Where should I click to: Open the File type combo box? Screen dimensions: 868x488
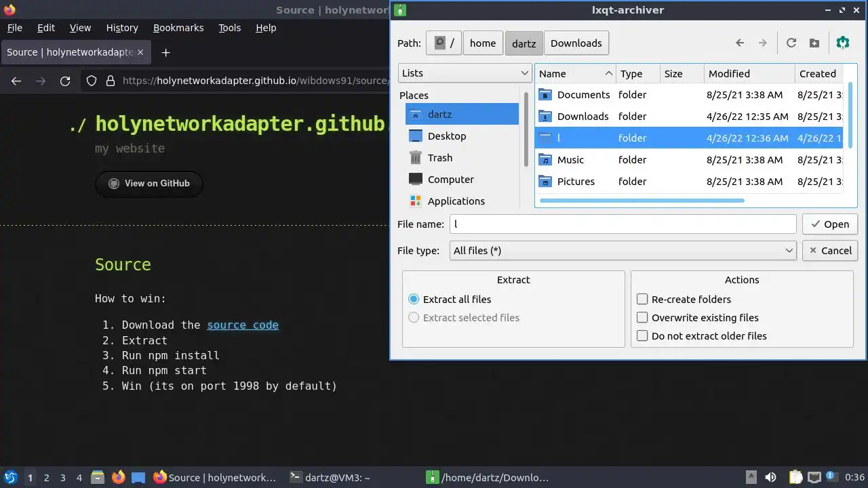pos(623,250)
